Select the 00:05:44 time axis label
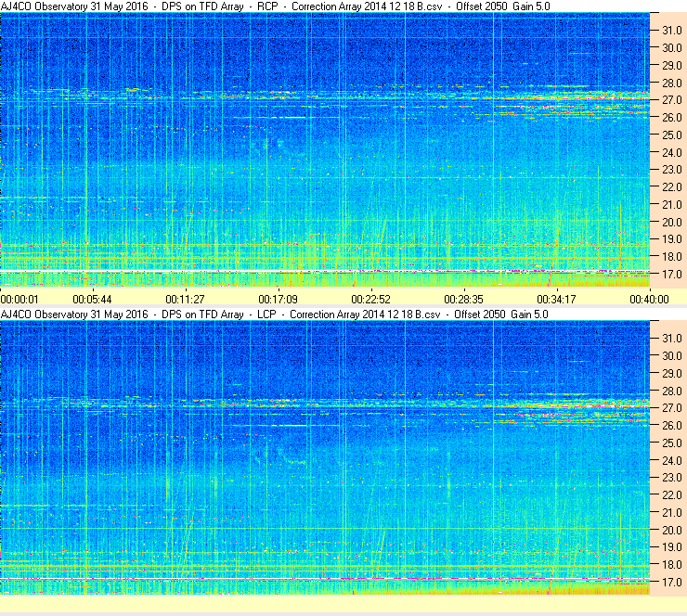This screenshot has width=687, height=616. (92, 300)
